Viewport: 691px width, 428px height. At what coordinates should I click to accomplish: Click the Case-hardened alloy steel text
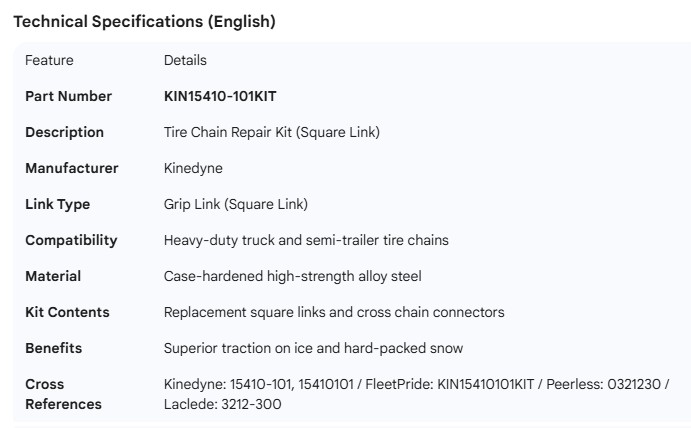click(300, 276)
